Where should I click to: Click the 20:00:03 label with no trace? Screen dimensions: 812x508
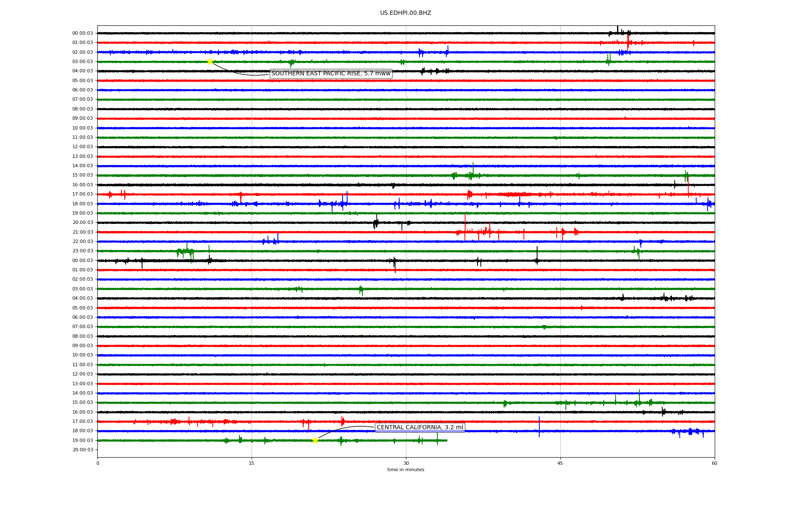pos(82,450)
